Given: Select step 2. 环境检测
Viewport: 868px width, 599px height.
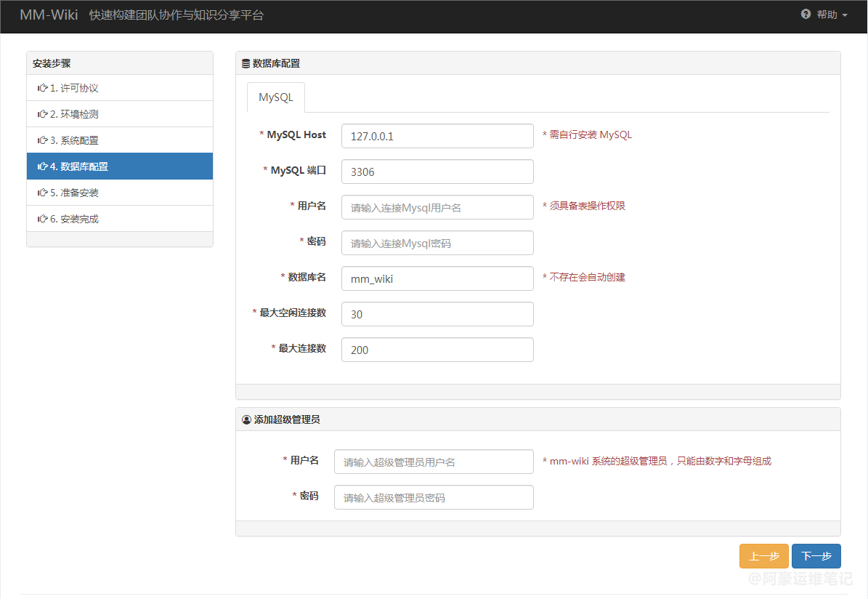Looking at the screenshot, I should (x=120, y=114).
